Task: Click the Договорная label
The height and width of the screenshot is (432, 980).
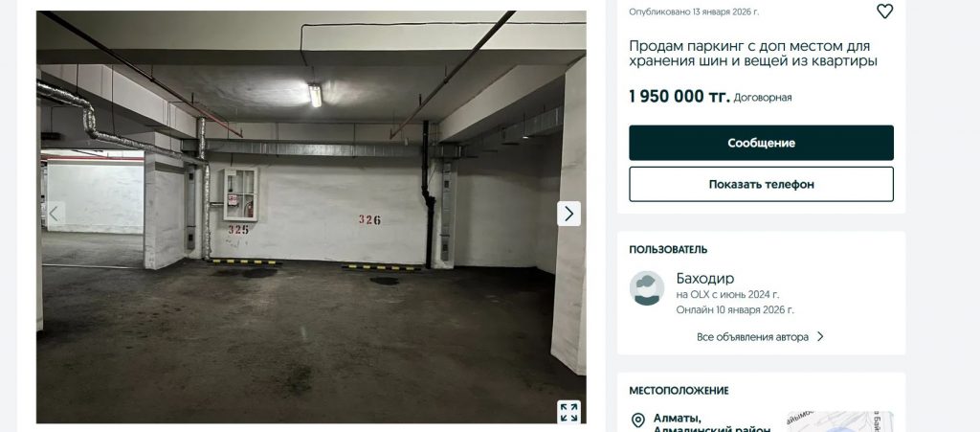Action: click(763, 98)
